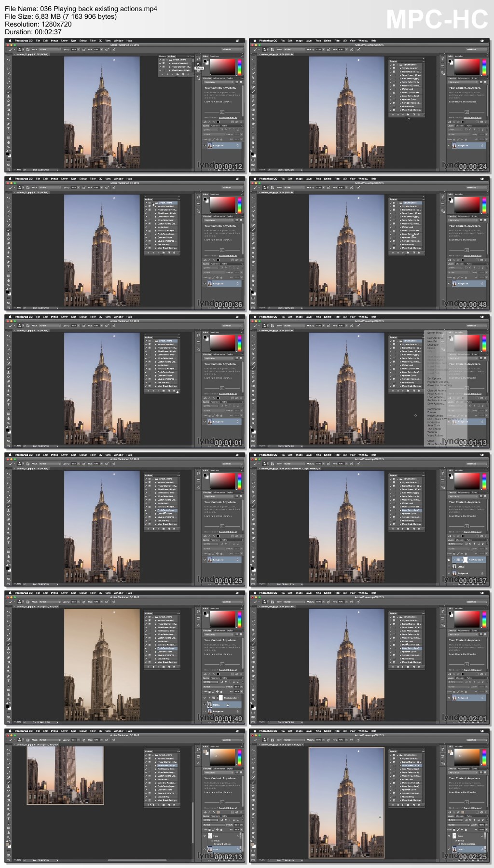Open the Flow dropdown arrow in the 00:00:12 options bar
This screenshot has height=868, width=494.
click(102, 50)
